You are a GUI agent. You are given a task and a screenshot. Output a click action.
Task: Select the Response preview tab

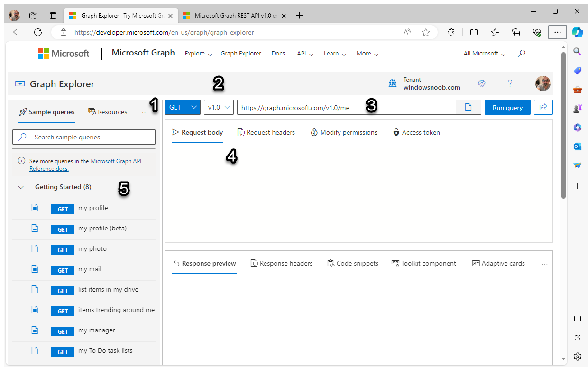tap(204, 264)
